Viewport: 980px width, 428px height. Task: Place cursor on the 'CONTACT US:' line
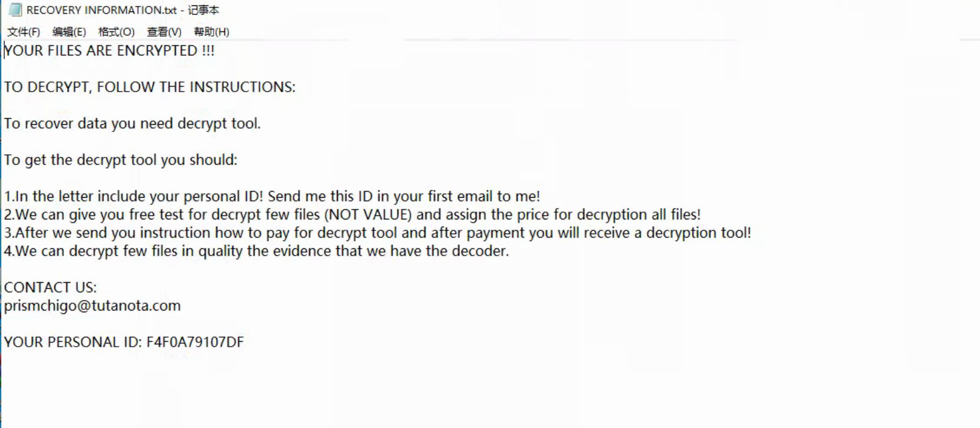pos(50,288)
